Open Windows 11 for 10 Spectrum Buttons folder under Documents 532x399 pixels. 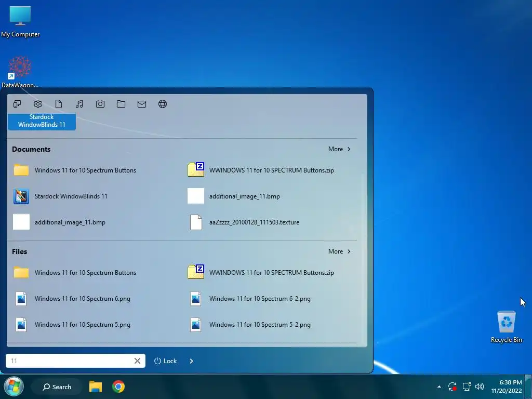pyautogui.click(x=75, y=170)
